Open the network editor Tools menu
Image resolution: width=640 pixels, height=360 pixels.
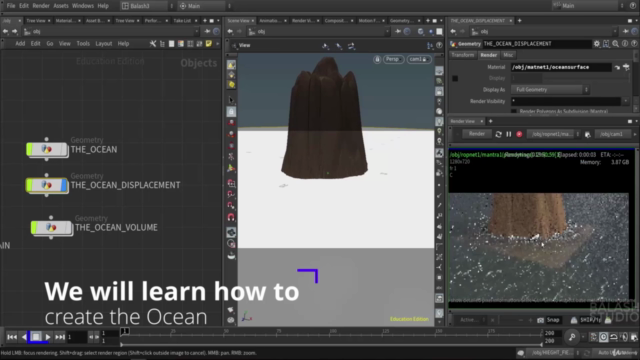83,43
